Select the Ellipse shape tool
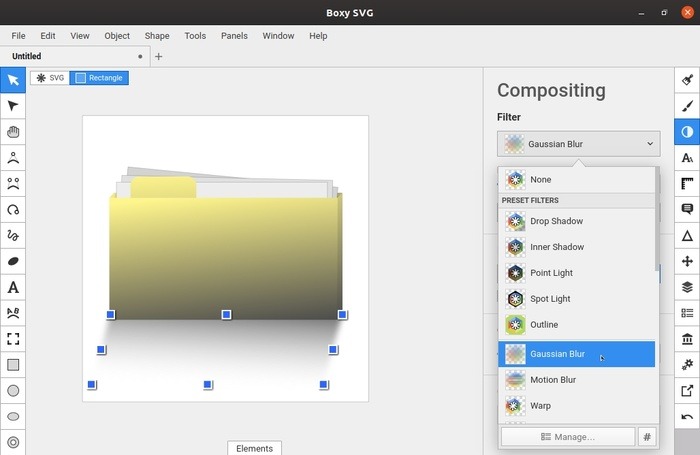Viewport: 700px width, 455px height. pyautogui.click(x=13, y=417)
